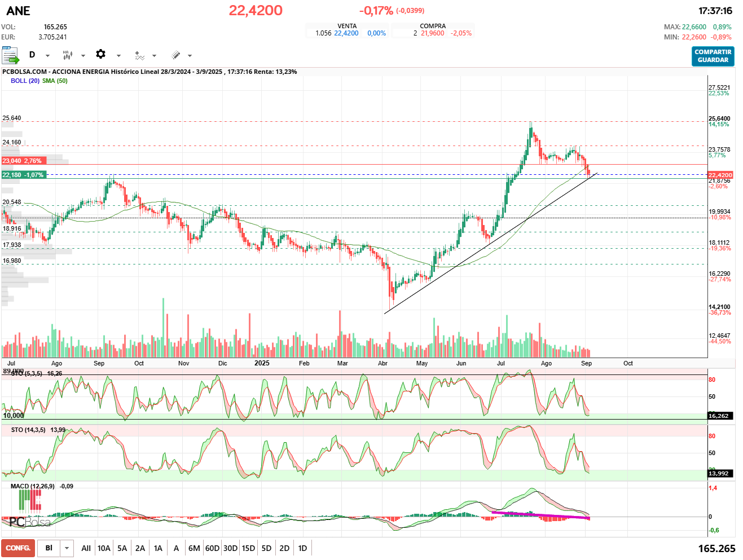Click the ANE ticker symbol
Viewport: 743px width, 560px height.
19,11
